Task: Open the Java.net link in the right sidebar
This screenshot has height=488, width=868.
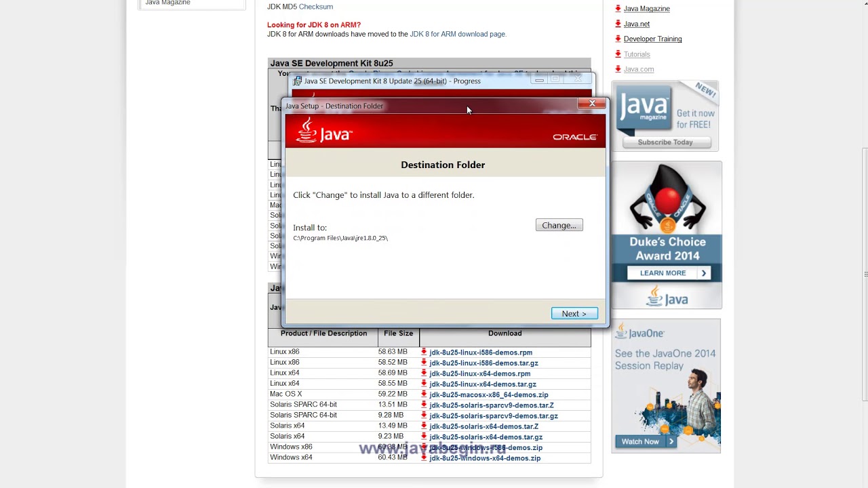Action: [637, 24]
